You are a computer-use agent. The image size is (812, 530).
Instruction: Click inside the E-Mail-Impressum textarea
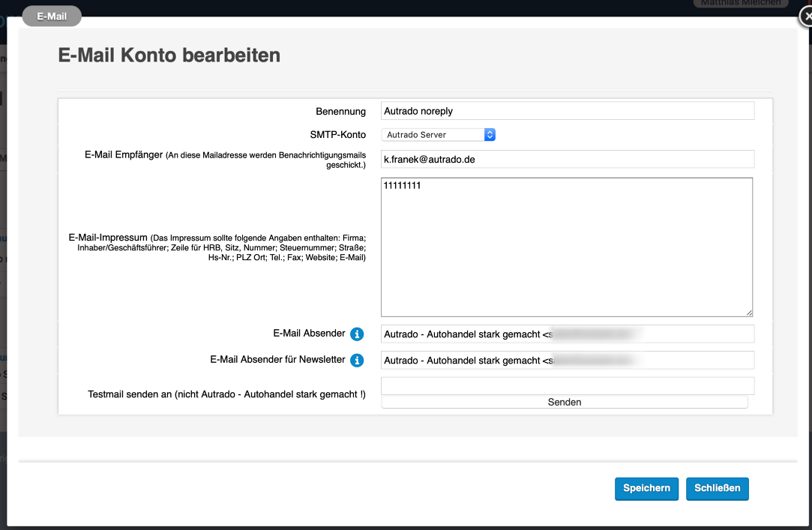566,247
